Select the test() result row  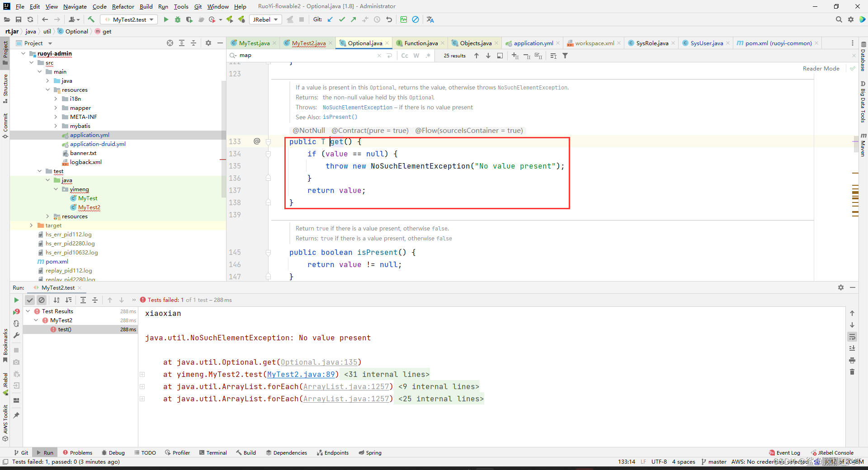pos(80,329)
